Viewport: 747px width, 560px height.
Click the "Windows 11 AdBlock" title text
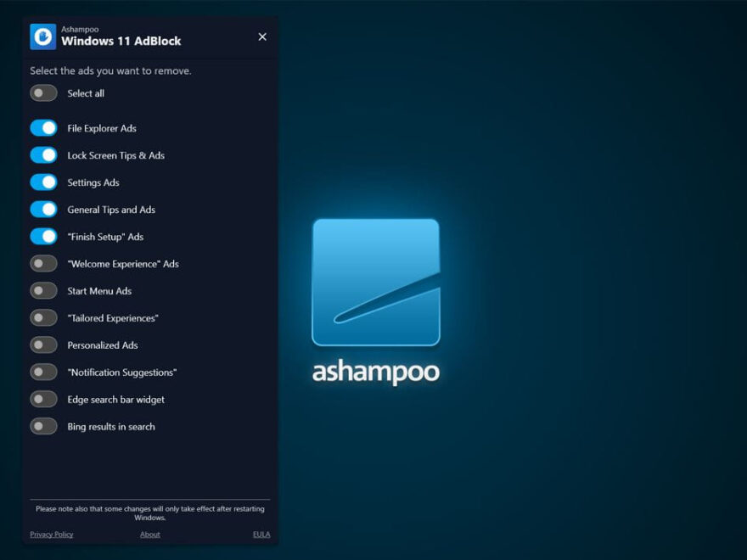tap(121, 41)
